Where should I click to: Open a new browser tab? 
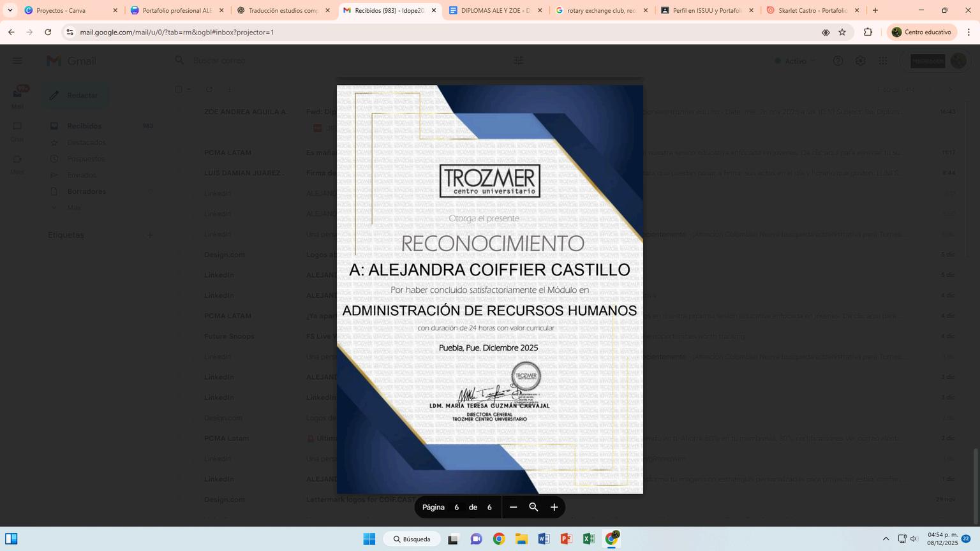pos(875,10)
